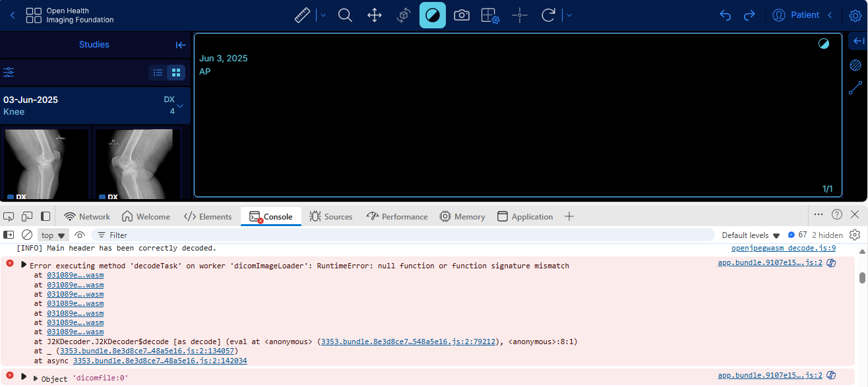
Task: Switch to the Performance tab
Action: (x=397, y=216)
